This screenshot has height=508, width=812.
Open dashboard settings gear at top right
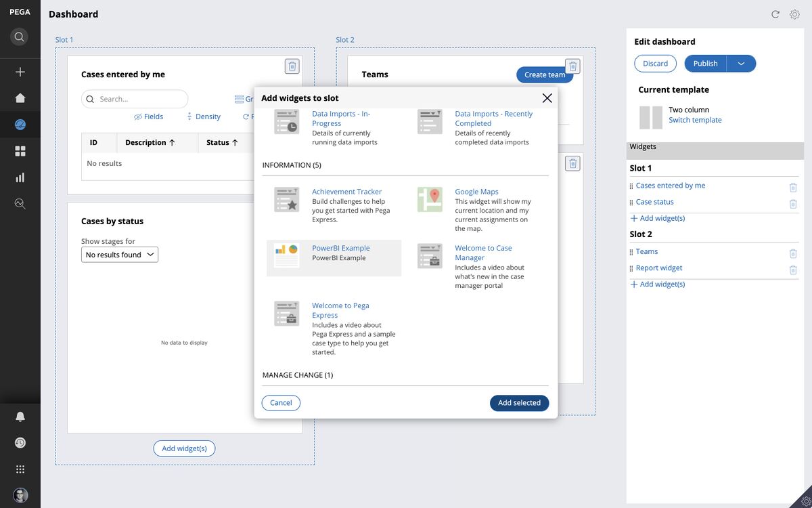coord(794,14)
